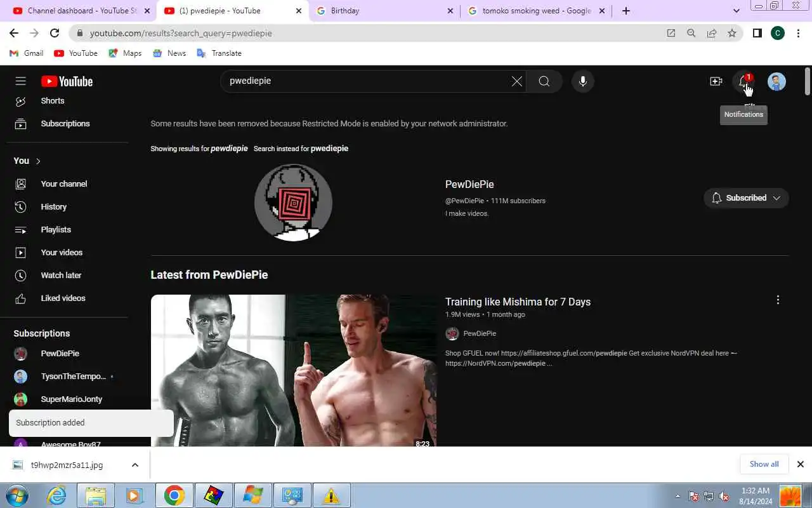
Task: Switch to the Birthday browser tab
Action: (384, 11)
